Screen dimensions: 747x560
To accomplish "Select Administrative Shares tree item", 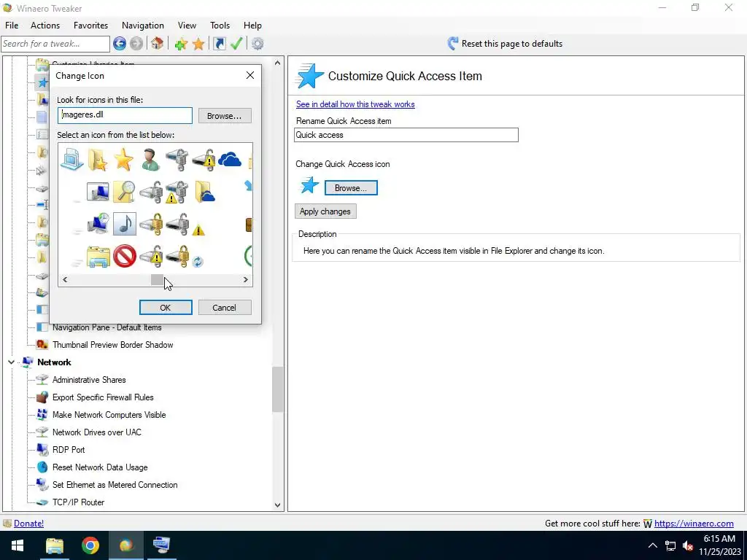I will coord(88,380).
